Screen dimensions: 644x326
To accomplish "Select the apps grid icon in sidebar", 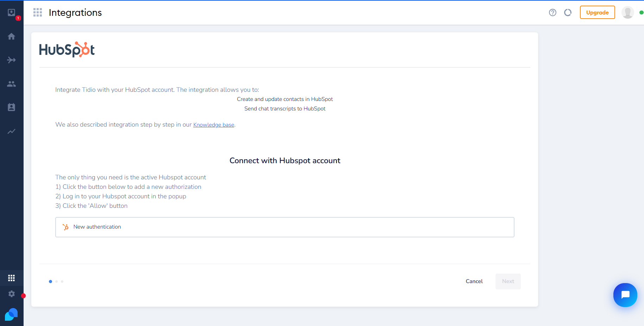I will point(12,278).
